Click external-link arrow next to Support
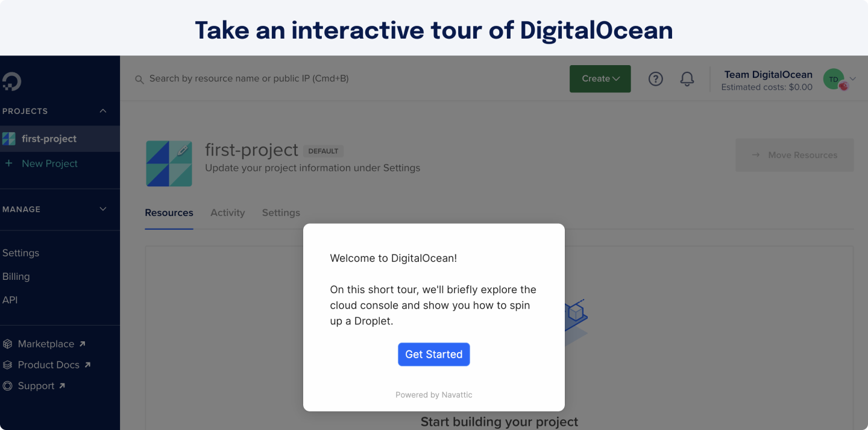The height and width of the screenshot is (430, 868). coord(62,386)
